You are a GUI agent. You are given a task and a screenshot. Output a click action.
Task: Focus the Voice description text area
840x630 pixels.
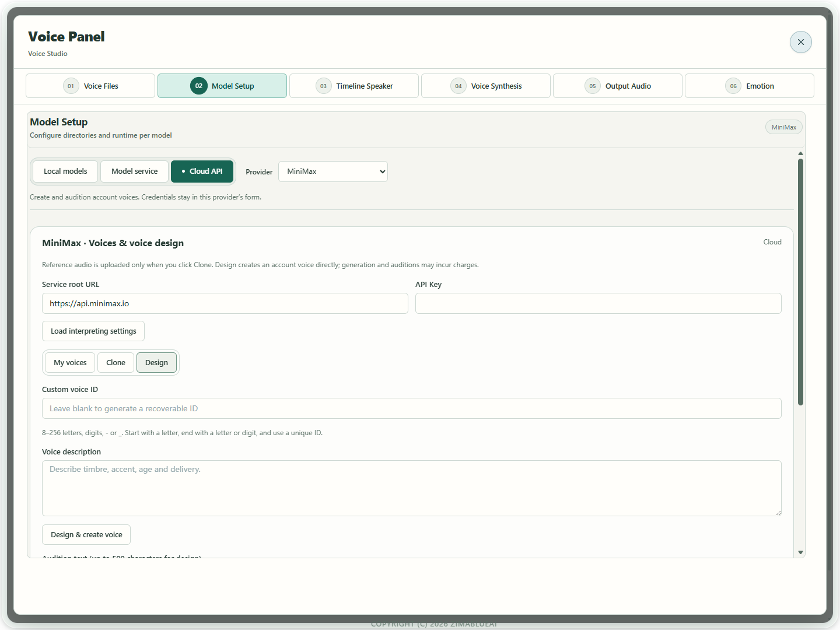coord(412,488)
